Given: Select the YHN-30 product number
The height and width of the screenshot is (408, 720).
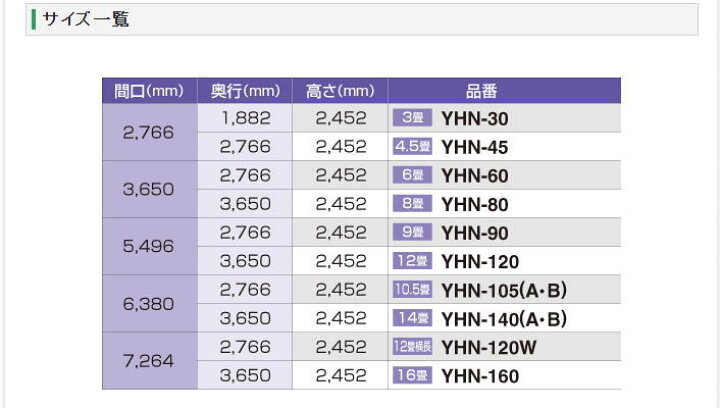Looking at the screenshot, I should 475,119.
